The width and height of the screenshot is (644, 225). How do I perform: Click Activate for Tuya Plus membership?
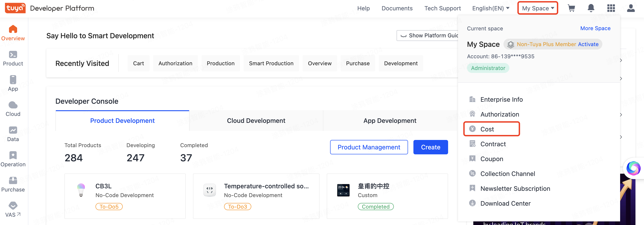coord(588,44)
